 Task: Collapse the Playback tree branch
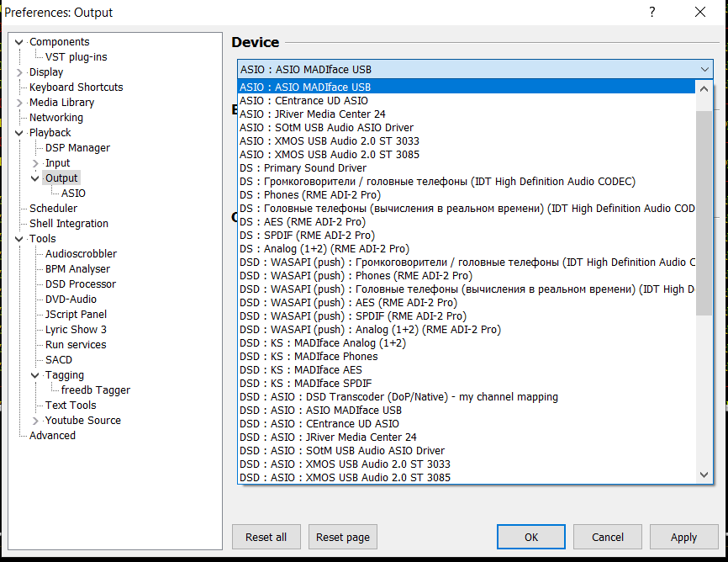coord(18,132)
